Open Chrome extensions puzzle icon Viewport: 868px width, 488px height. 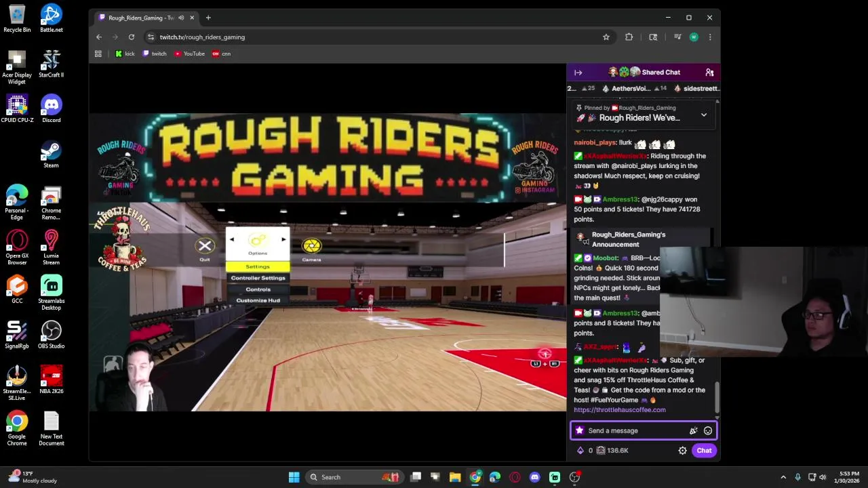click(x=629, y=37)
